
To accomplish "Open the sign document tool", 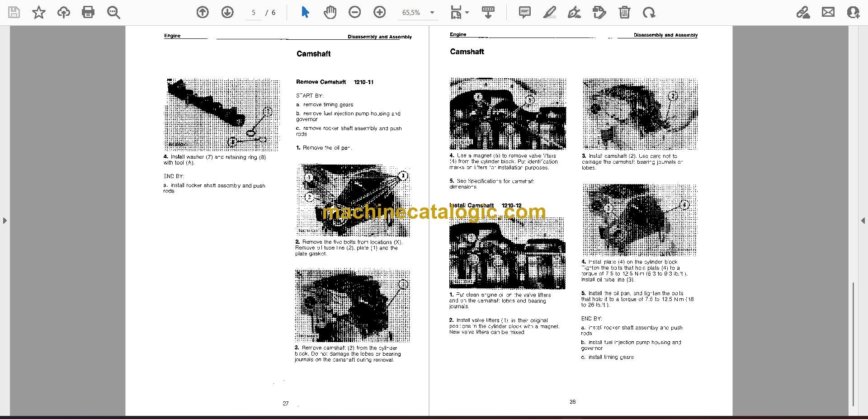I will click(574, 13).
